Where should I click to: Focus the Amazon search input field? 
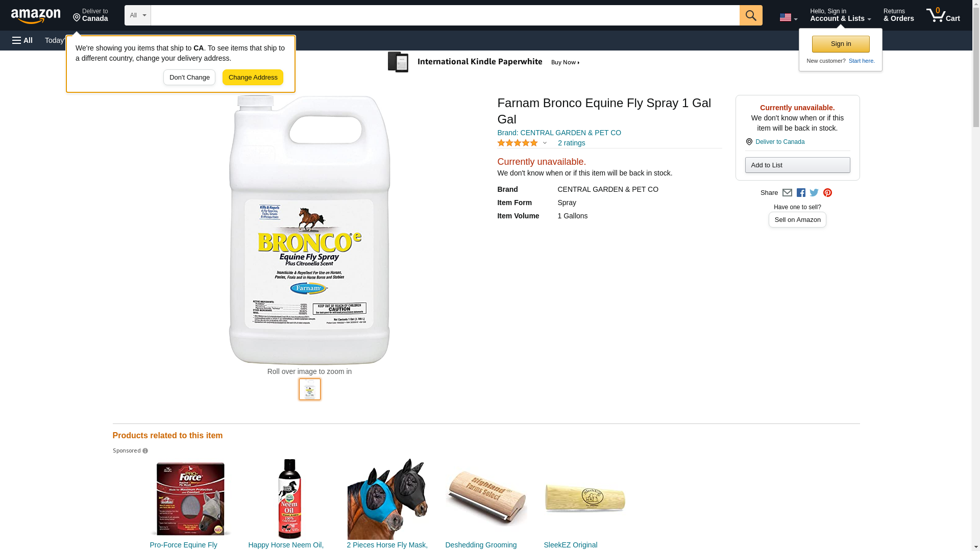[x=445, y=15]
